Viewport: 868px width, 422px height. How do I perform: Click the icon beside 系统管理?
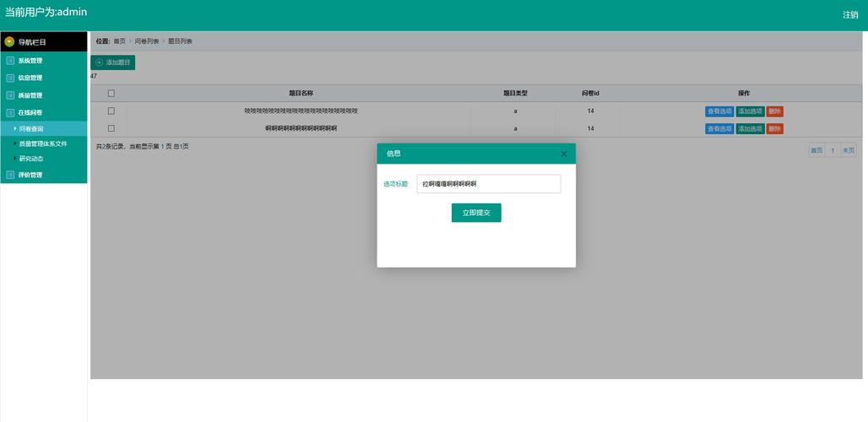pos(10,61)
